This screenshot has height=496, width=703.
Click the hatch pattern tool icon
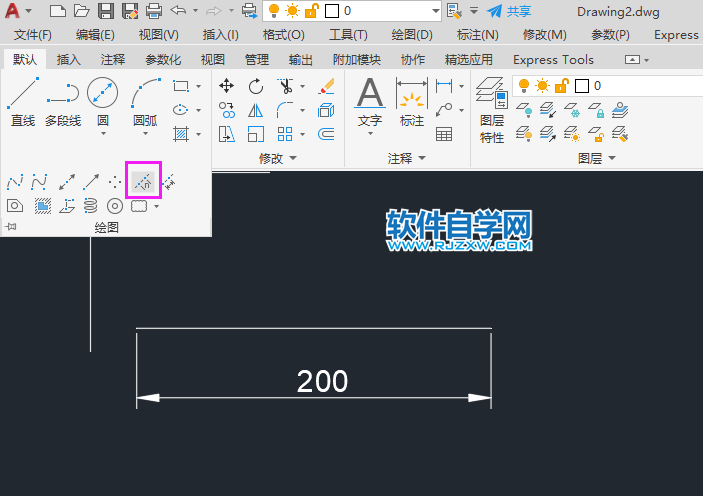181,134
